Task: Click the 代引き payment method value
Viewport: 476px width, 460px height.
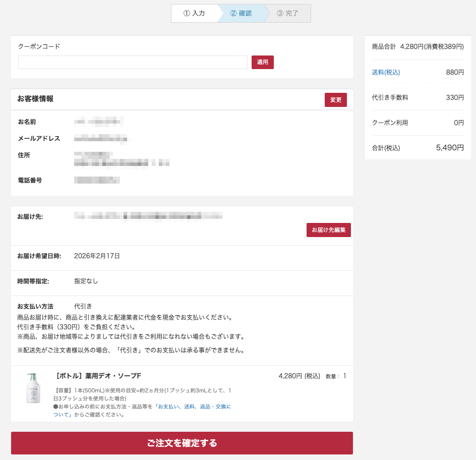Action: (x=83, y=306)
